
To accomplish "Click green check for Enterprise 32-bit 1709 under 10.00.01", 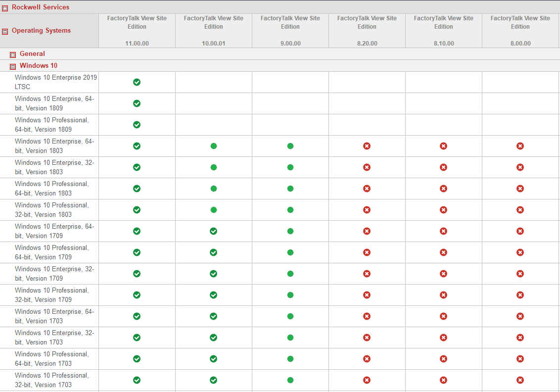I will (214, 274).
